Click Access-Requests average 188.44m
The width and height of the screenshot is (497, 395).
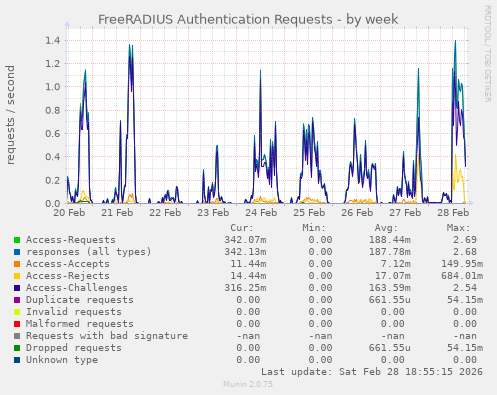[x=389, y=240]
